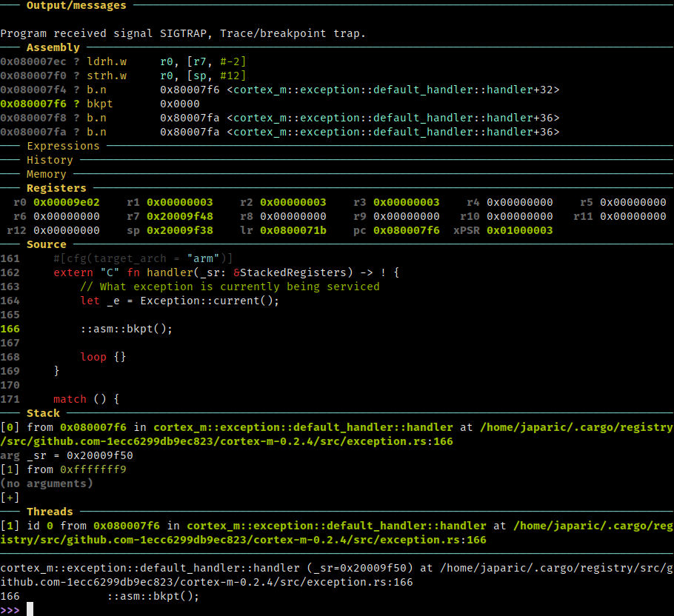Click stack frame [1] from 0xfffffff9
674x616 pixels.
(x=63, y=469)
